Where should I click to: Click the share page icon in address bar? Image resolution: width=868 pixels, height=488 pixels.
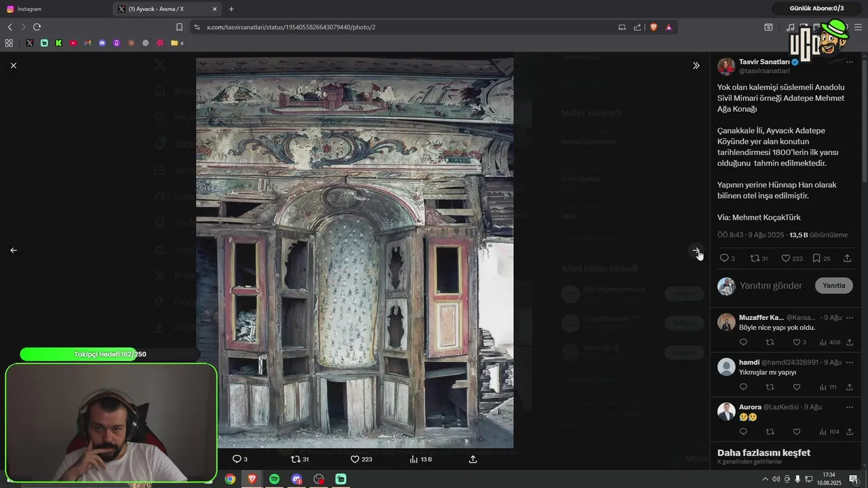point(637,27)
